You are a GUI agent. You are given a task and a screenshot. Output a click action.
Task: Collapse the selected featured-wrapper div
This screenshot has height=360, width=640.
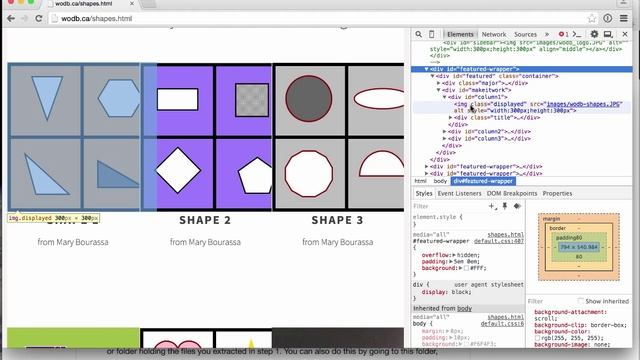427,69
